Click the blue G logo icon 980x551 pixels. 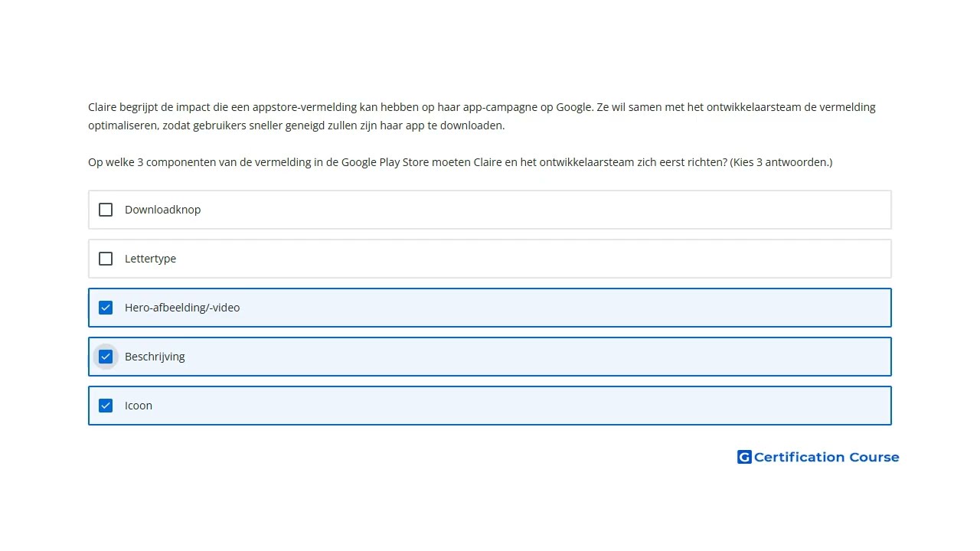[744, 457]
